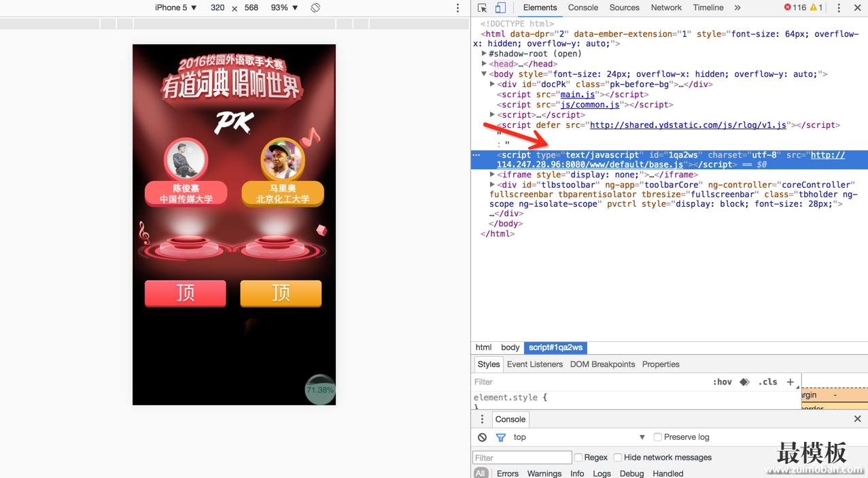Enable Preserve log checkbox

coord(657,437)
